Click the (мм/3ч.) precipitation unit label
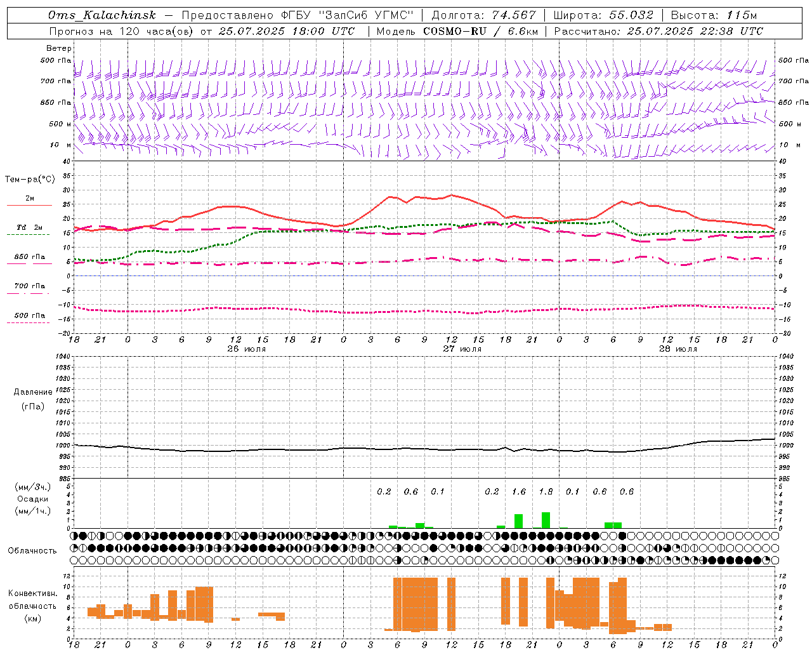812x650 pixels. [33, 487]
